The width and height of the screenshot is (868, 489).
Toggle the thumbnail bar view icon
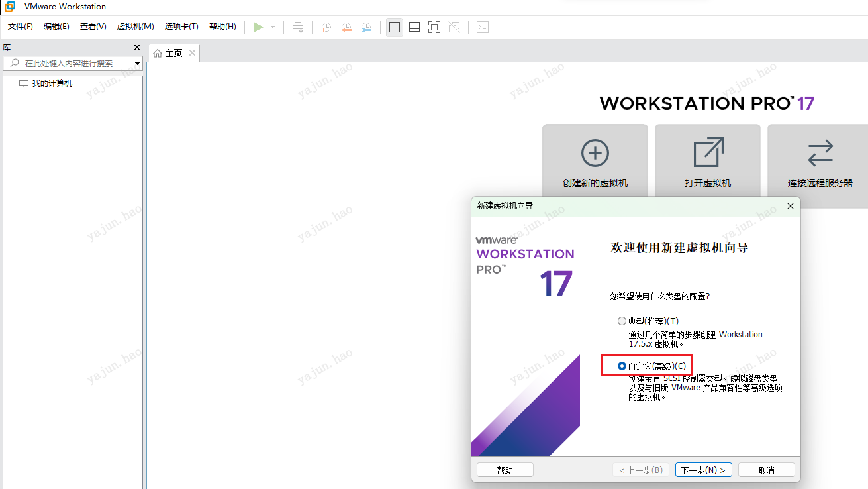[414, 27]
